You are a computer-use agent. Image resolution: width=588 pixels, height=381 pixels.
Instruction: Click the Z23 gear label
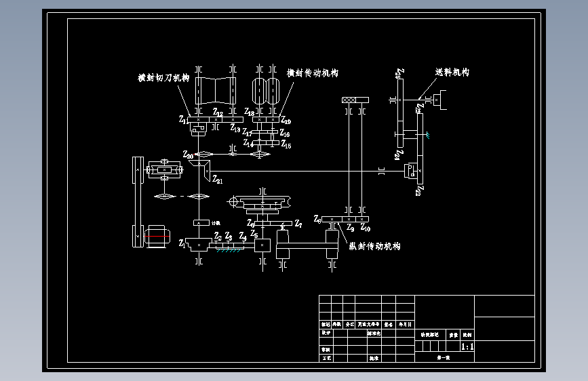(420, 108)
